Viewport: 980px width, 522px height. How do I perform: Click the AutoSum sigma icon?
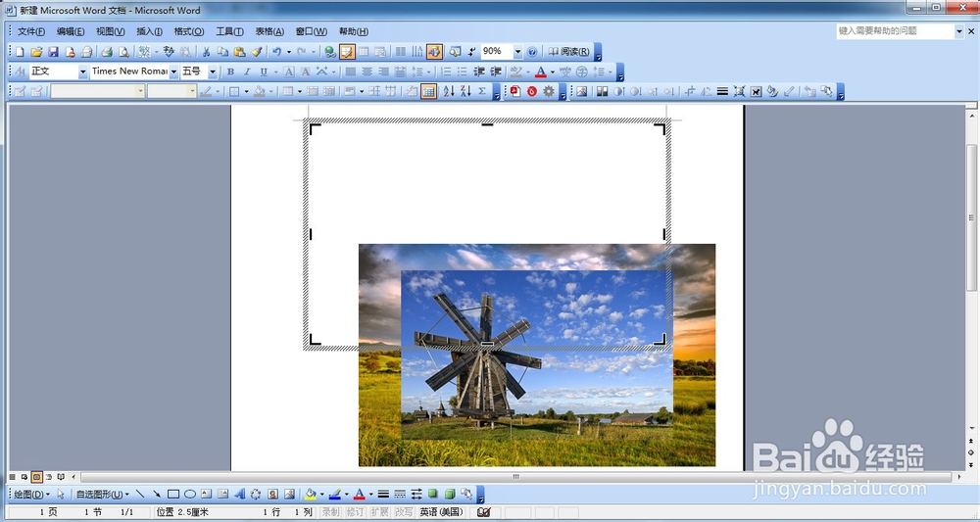point(482,91)
